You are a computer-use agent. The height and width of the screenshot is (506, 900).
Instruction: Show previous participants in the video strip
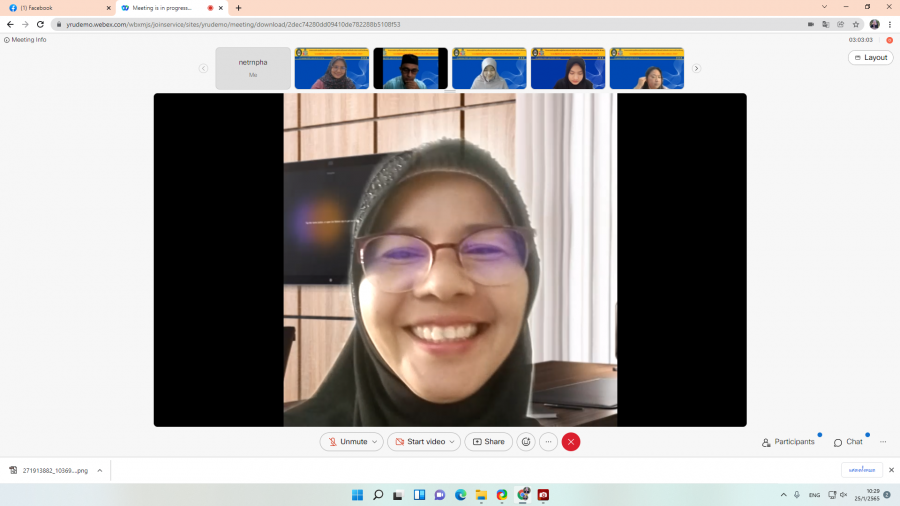pos(204,68)
